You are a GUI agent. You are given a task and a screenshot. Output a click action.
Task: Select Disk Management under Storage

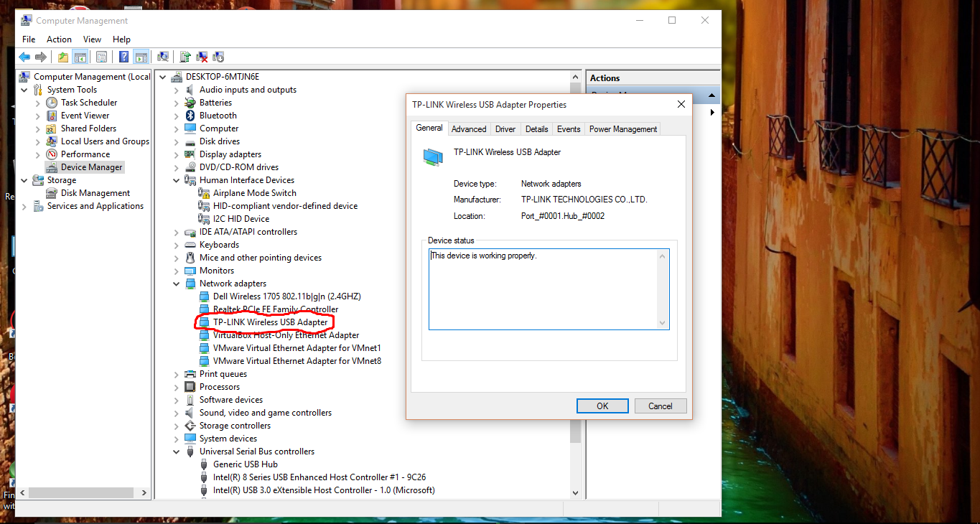[x=95, y=193]
